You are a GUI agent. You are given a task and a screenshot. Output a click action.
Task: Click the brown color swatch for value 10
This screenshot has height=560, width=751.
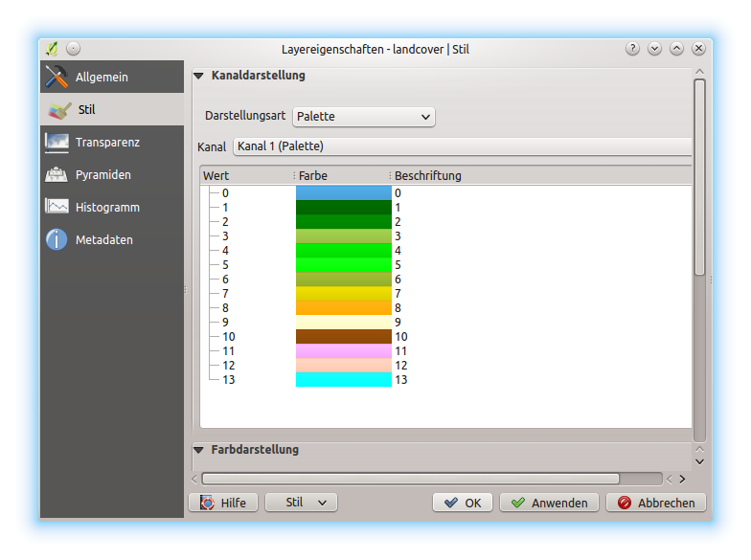coord(343,337)
